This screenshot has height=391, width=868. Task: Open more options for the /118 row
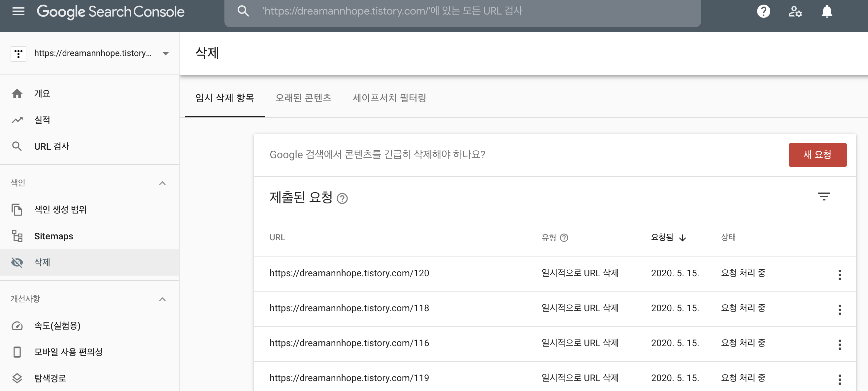coord(839,310)
